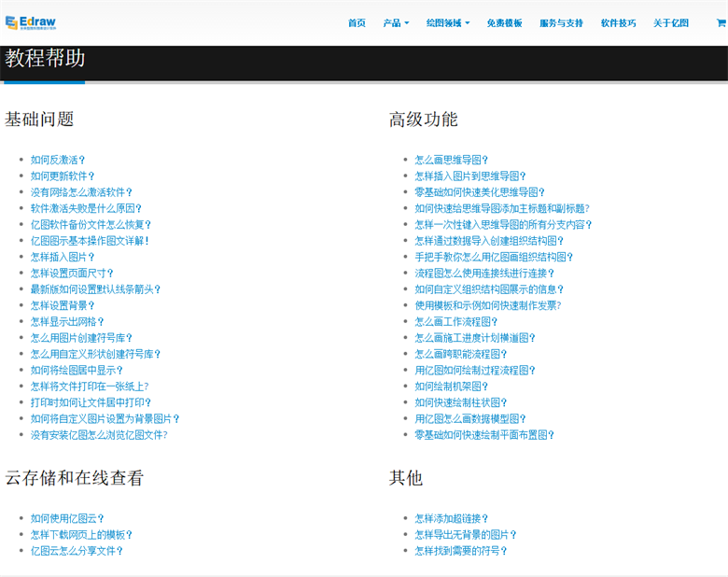Open the link 怎样导出无背景的图片？
This screenshot has height=577, width=728.
tap(466, 535)
